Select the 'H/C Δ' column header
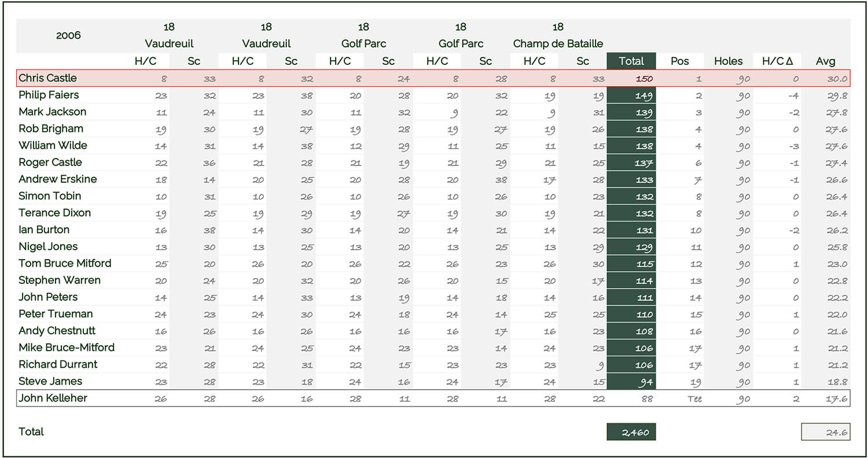The height and width of the screenshot is (458, 868). [x=777, y=61]
